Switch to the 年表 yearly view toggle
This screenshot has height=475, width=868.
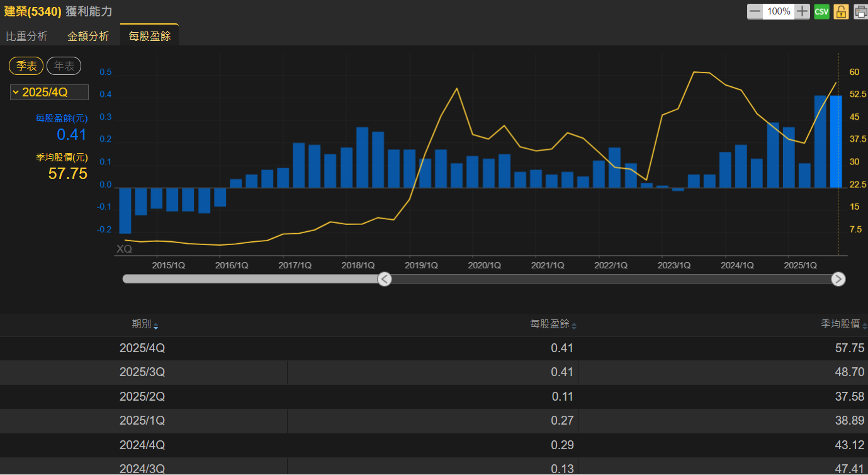pyautogui.click(x=64, y=66)
